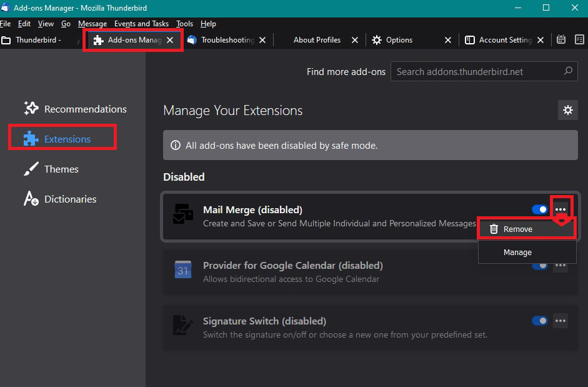
Task: Toggle the Mail Merge extension switch
Action: 539,209
